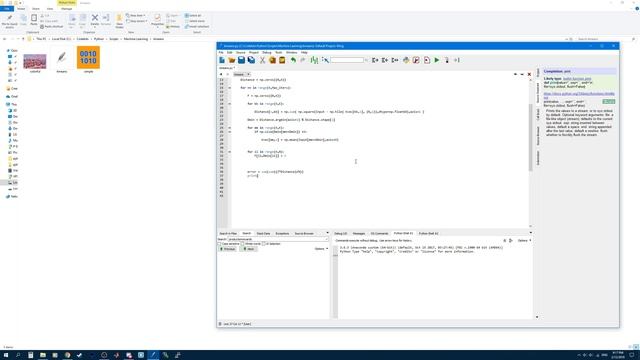The width and height of the screenshot is (640, 360).
Task: Open the Debug menu in Wing IDE
Action: [x=267, y=52]
